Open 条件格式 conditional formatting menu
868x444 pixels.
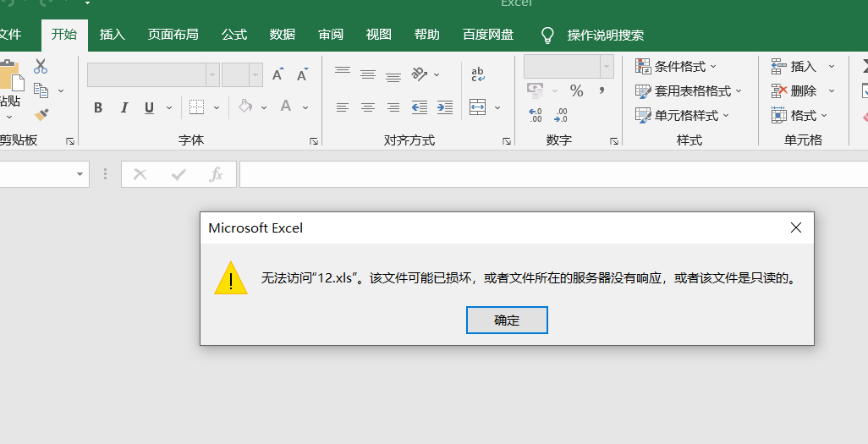[675, 67]
